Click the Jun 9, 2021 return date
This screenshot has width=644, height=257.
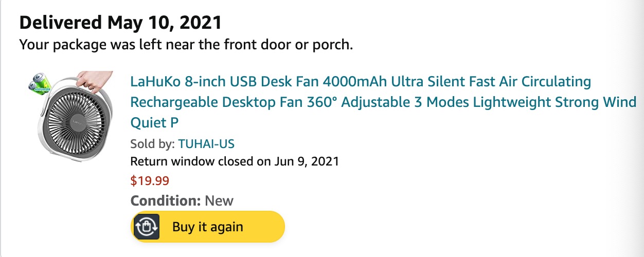point(307,161)
